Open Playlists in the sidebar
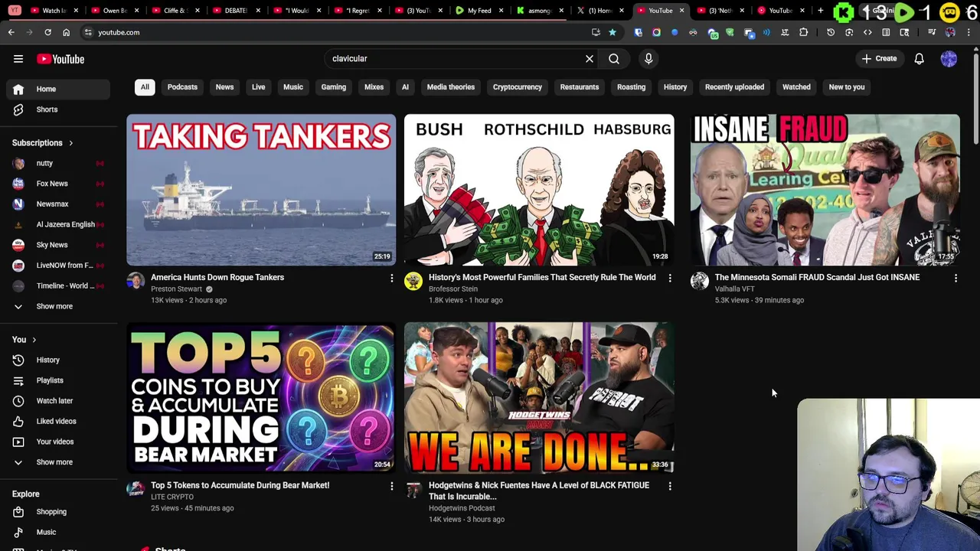This screenshot has width=980, height=551. [58, 380]
